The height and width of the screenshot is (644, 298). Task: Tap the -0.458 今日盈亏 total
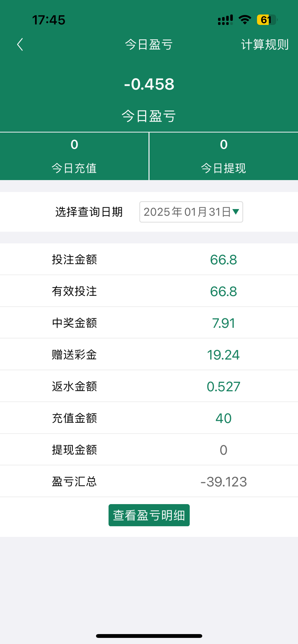(x=149, y=84)
